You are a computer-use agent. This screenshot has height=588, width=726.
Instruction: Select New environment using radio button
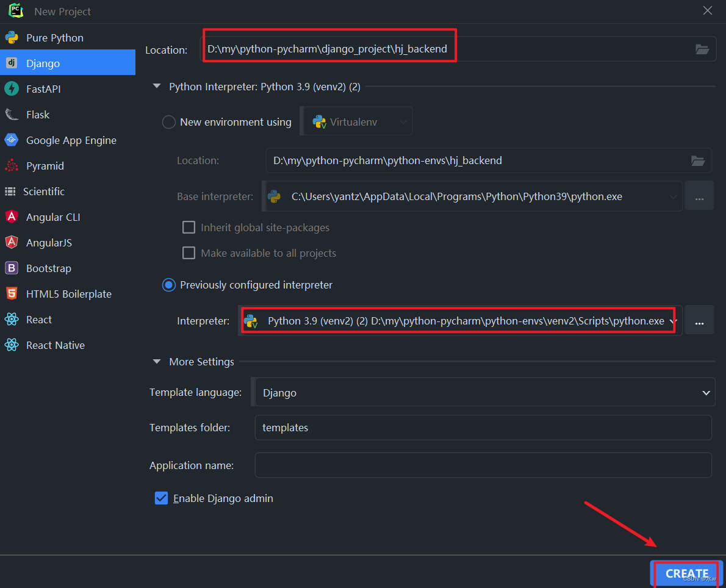(168, 122)
